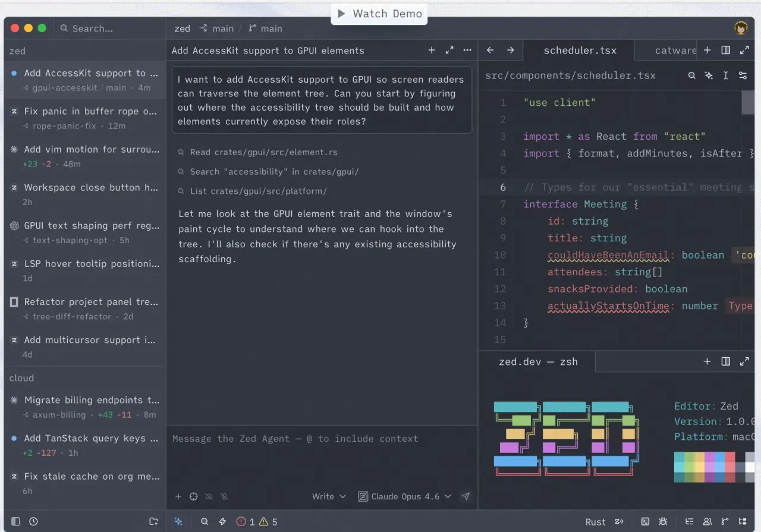The height and width of the screenshot is (532, 761).
Task: Open thread Migrate billing endpoints
Action: pos(85,407)
